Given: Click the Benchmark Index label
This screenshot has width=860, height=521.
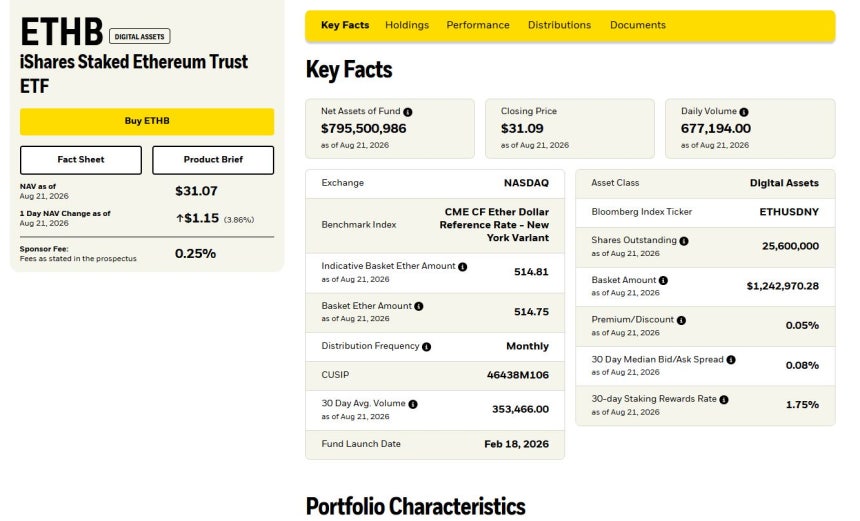Looking at the screenshot, I should coord(359,225).
